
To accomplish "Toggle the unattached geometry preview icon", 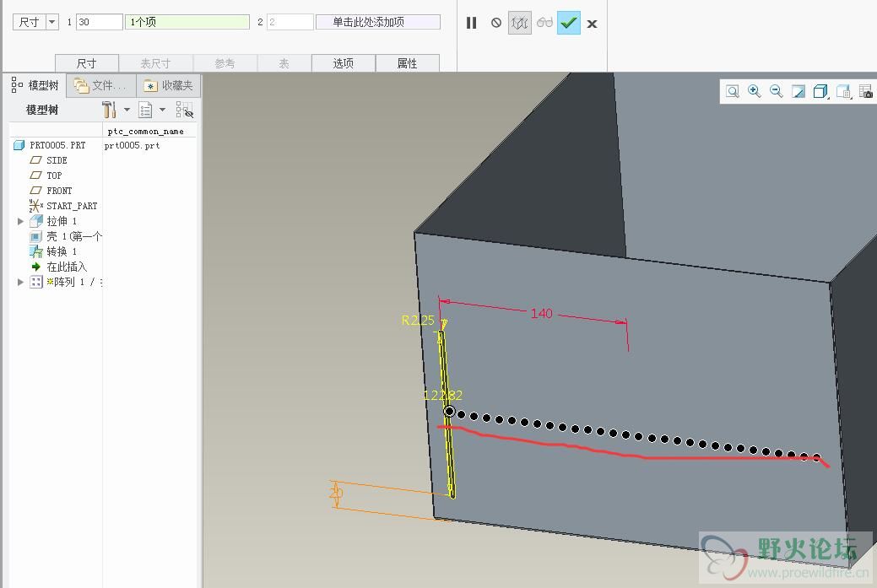I will click(x=520, y=23).
